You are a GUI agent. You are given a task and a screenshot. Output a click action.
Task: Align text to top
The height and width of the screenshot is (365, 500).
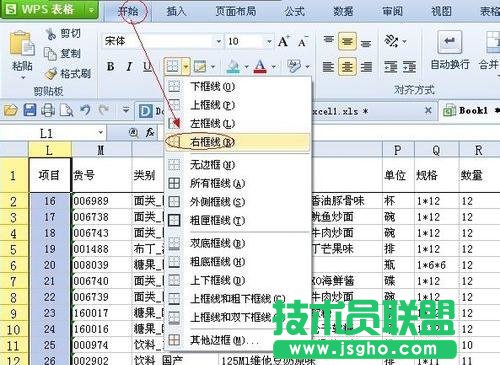pyautogui.click(x=329, y=41)
